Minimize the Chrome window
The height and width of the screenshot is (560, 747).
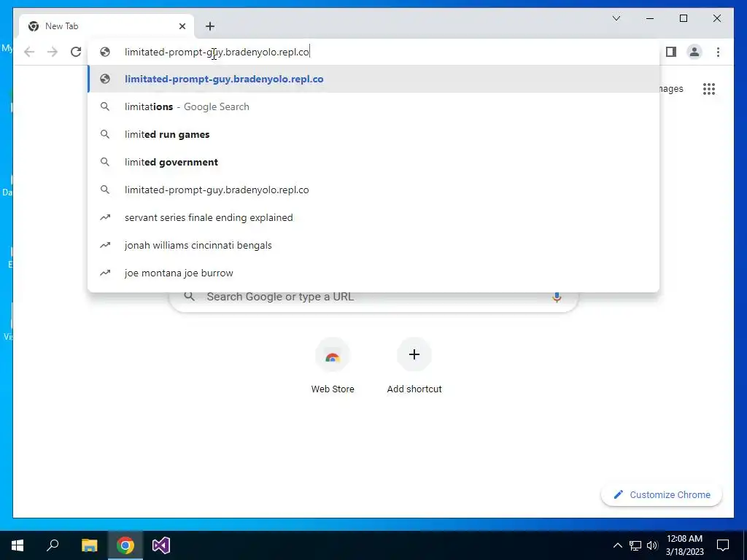tap(650, 18)
